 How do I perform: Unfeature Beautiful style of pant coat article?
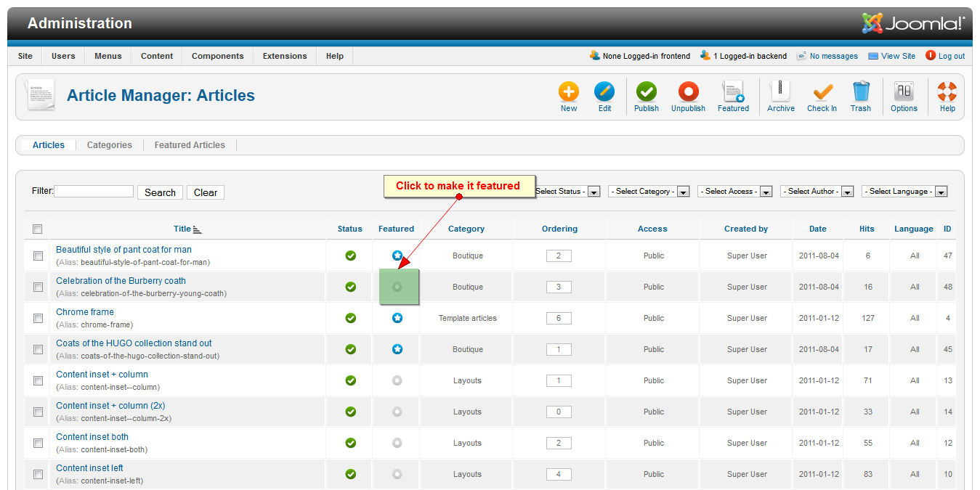point(397,256)
